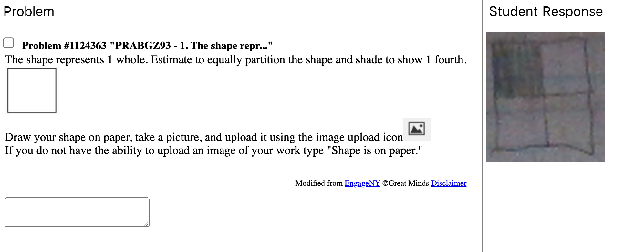Click the "Modified from" attribution text

(318, 183)
